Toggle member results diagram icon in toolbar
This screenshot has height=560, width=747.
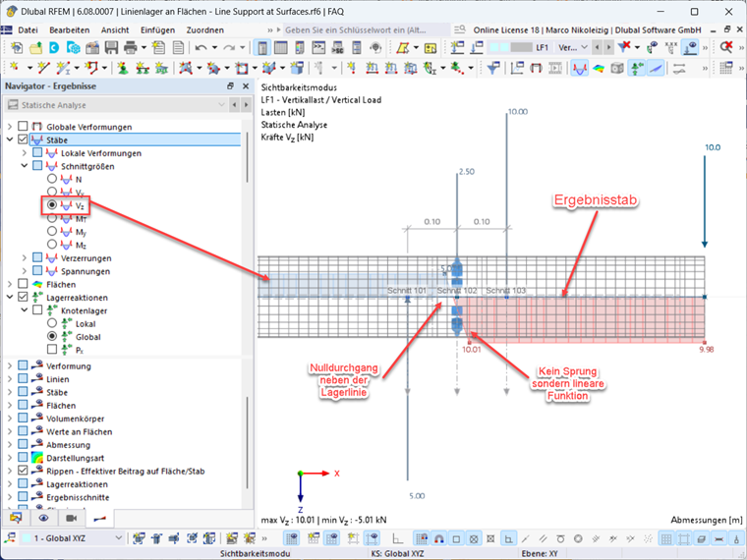point(579,69)
